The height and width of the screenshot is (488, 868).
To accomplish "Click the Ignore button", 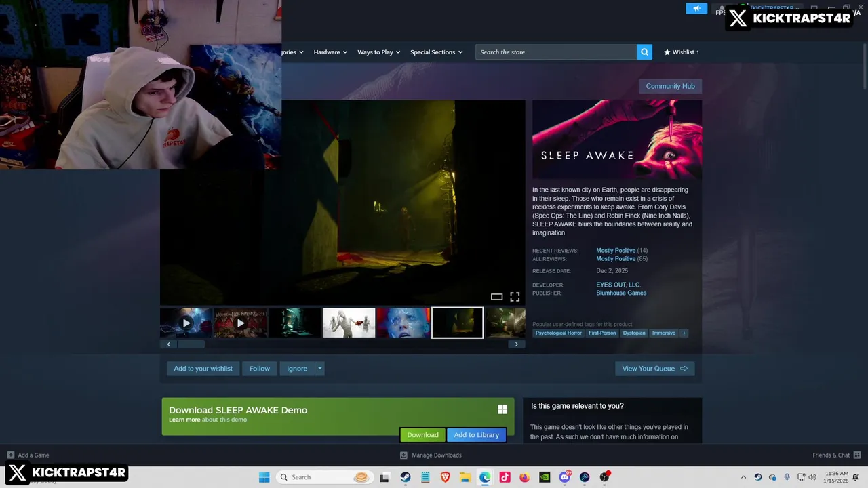I will pyautogui.click(x=297, y=369).
